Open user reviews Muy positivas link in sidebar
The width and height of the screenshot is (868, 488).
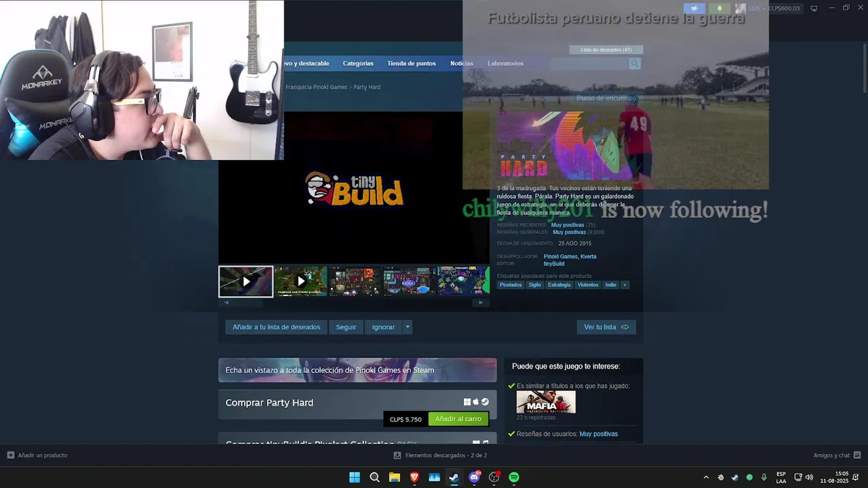point(598,434)
